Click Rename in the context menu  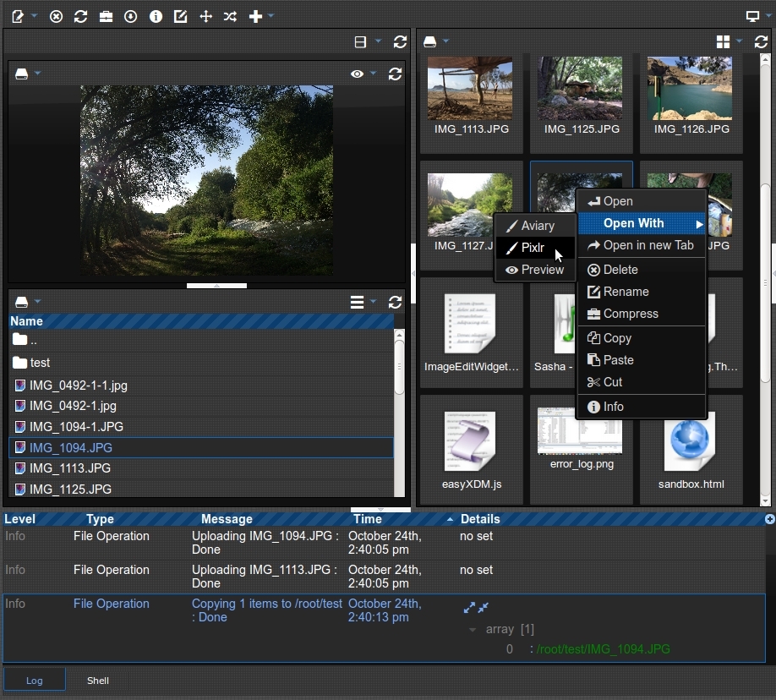coord(626,292)
